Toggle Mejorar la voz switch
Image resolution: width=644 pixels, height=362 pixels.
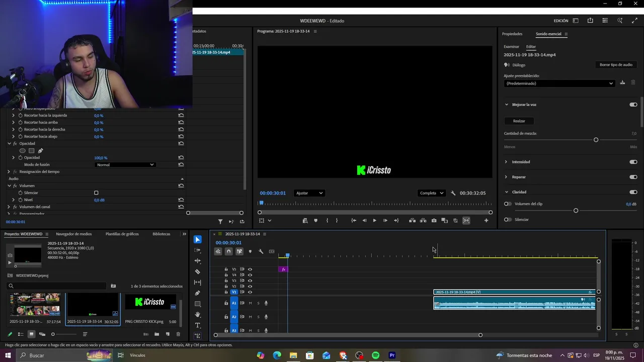633,105
